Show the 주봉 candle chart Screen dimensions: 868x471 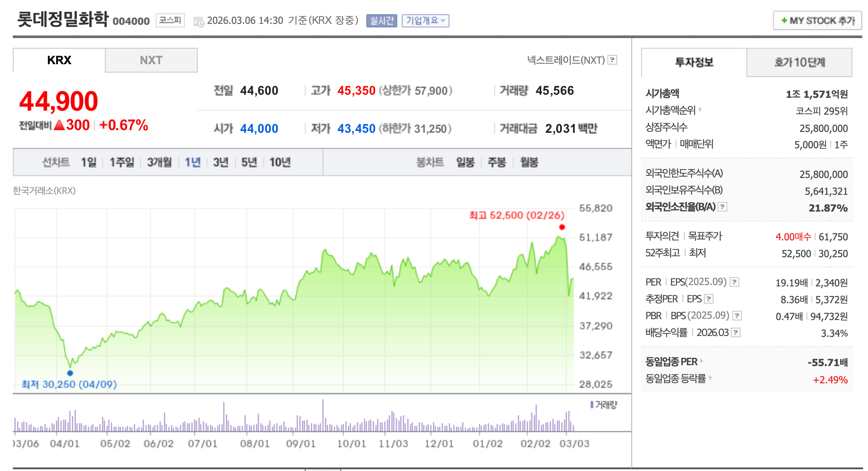pos(497,162)
